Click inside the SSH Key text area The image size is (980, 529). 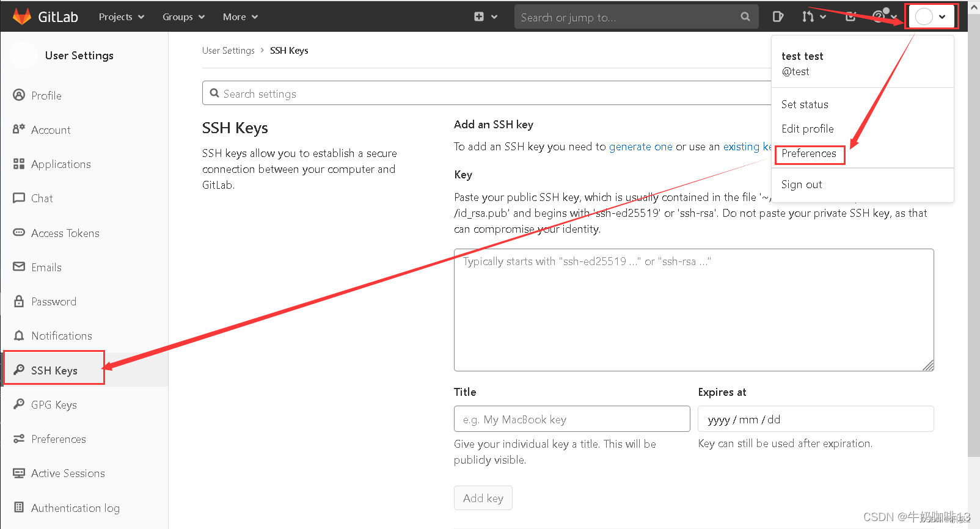[x=693, y=310]
